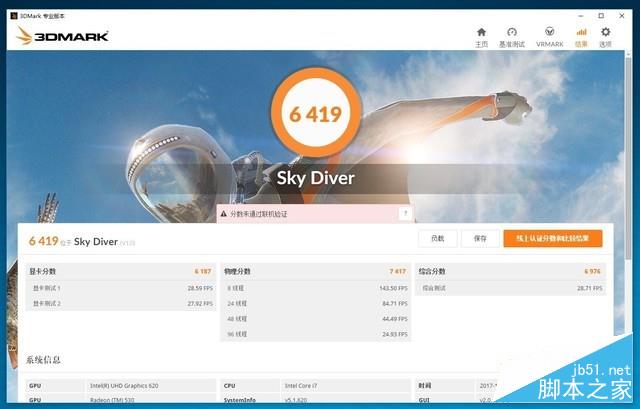The image size is (640, 409).
Task: Click the SystemInfo version v5.1.620
Action: point(296,400)
